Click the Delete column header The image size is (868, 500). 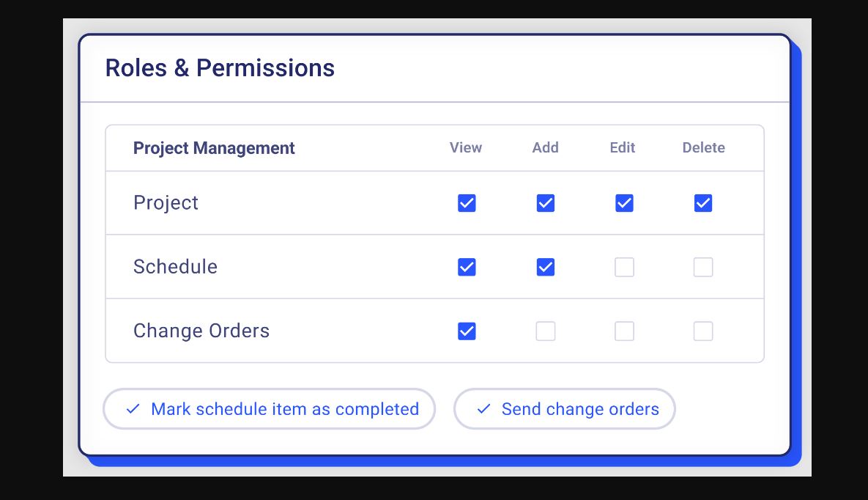[703, 147]
